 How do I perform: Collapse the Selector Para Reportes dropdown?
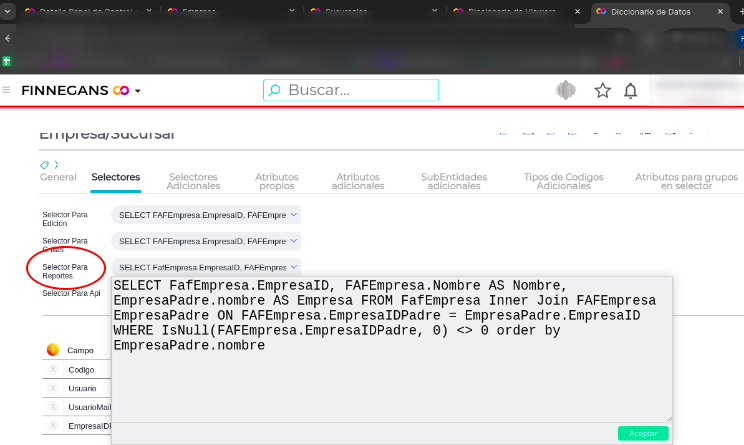293,267
